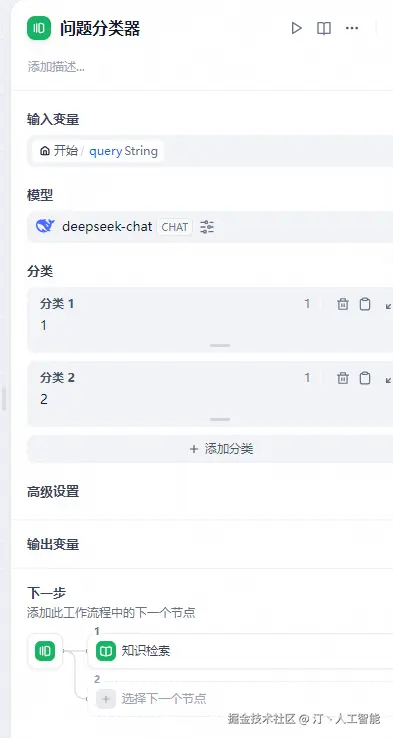
Task: Run this step with the play icon
Action: tap(296, 28)
